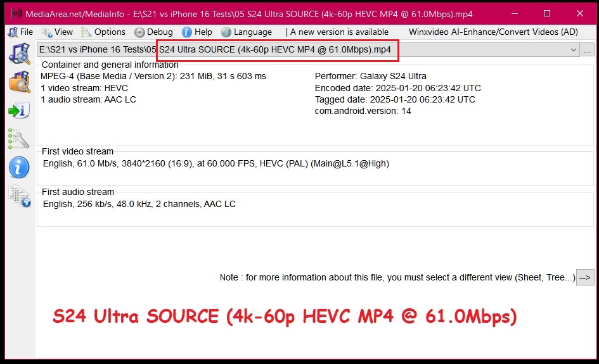Click 'A new version is available' notice
Viewport: 599px width, 364px height.
point(339,32)
